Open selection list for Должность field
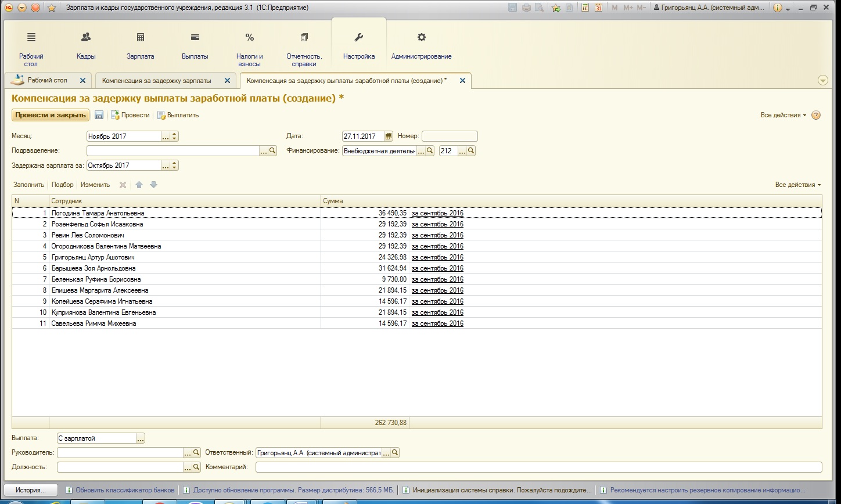Viewport: 841px width, 504px height. [188, 467]
